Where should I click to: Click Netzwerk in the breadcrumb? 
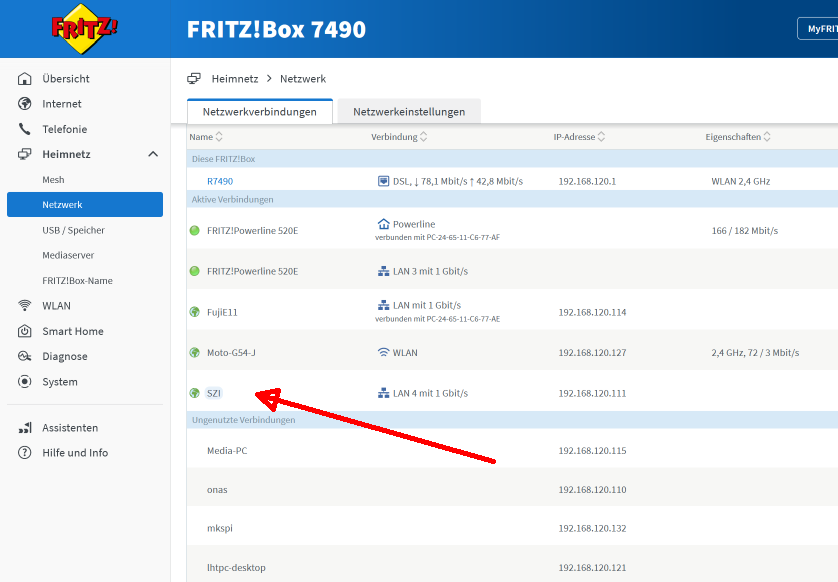coord(303,79)
